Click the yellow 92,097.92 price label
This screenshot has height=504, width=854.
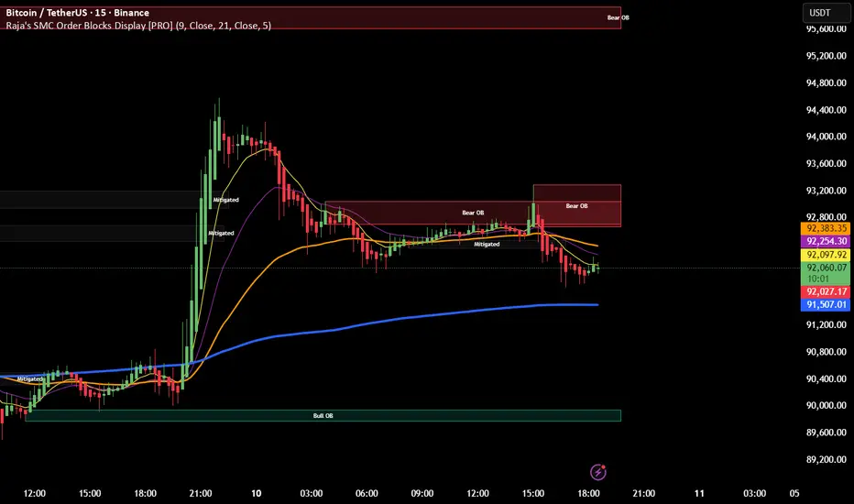point(826,255)
